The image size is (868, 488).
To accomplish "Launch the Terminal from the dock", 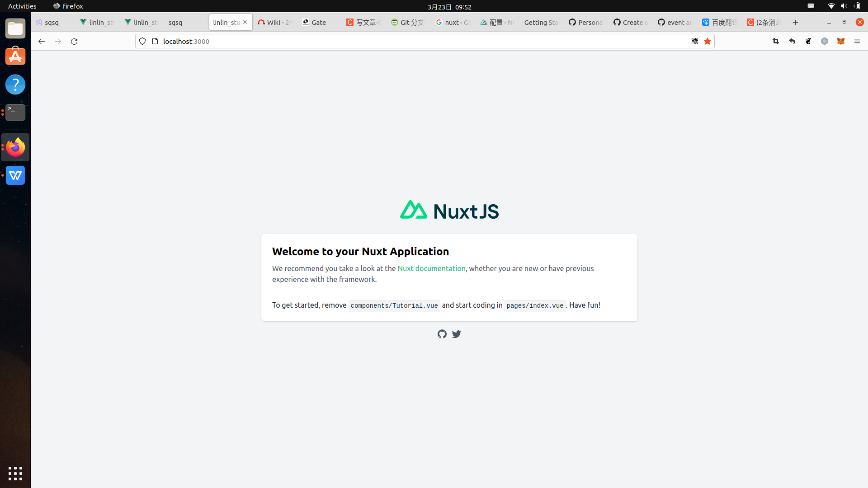I will pos(15,112).
